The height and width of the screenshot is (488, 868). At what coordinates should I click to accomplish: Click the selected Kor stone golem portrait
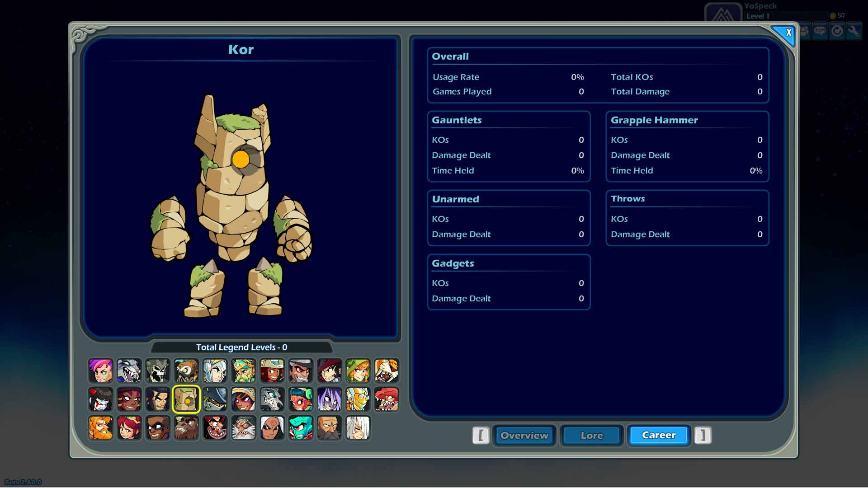tap(186, 399)
